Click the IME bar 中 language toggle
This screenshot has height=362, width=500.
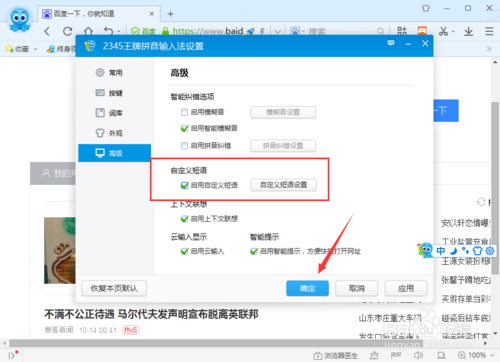tap(441, 251)
